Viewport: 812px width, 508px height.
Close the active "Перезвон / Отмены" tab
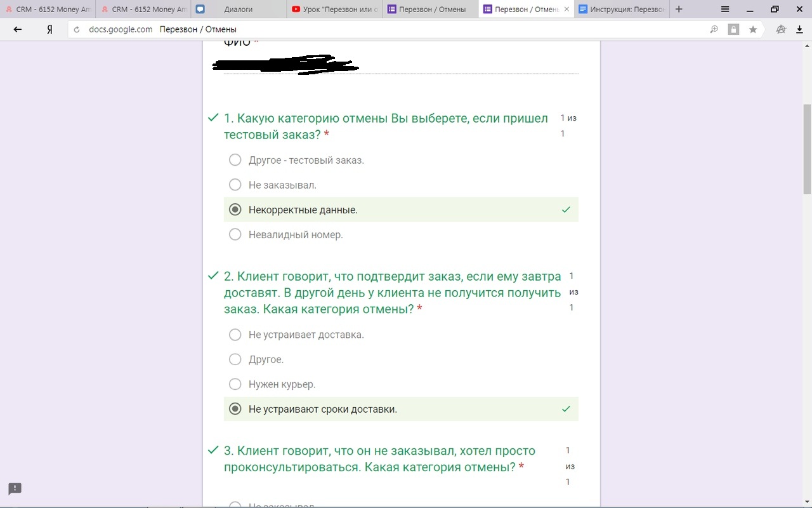click(x=566, y=9)
